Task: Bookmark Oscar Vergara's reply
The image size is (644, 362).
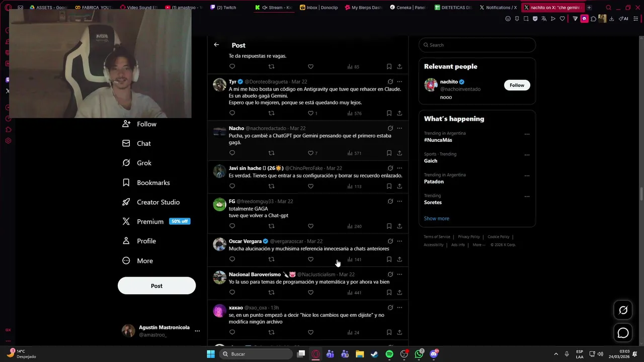Action: point(389,259)
